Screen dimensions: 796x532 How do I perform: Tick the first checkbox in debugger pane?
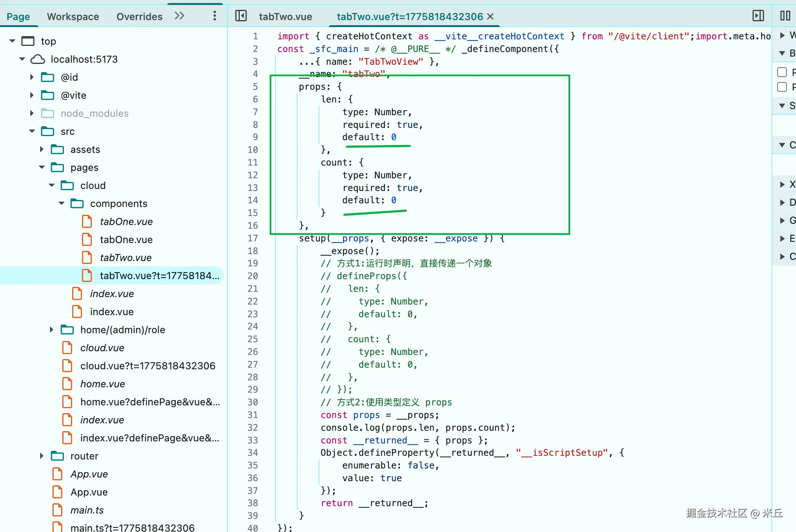pyautogui.click(x=782, y=73)
